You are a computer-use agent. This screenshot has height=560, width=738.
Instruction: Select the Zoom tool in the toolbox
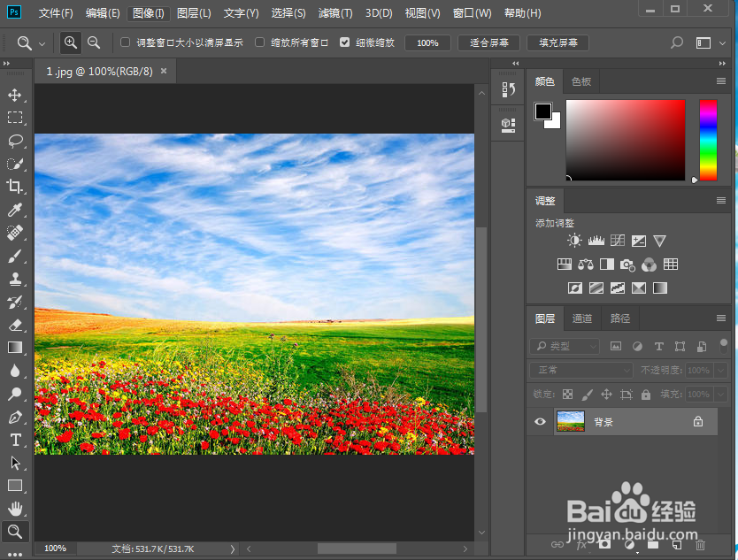click(14, 532)
